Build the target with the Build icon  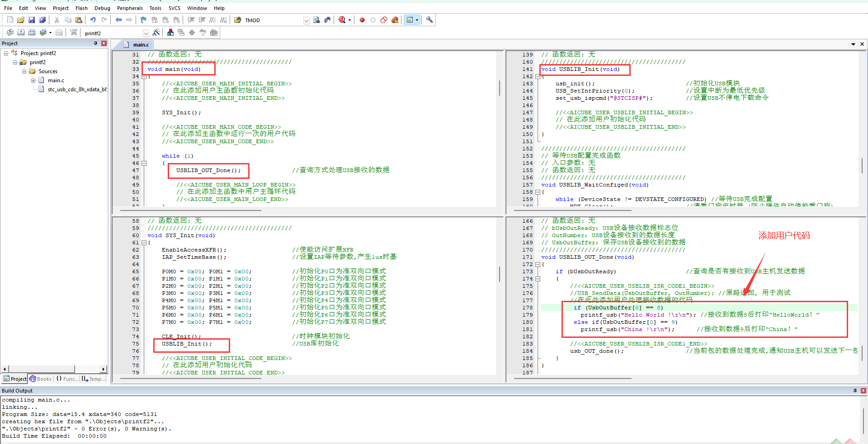[21, 33]
